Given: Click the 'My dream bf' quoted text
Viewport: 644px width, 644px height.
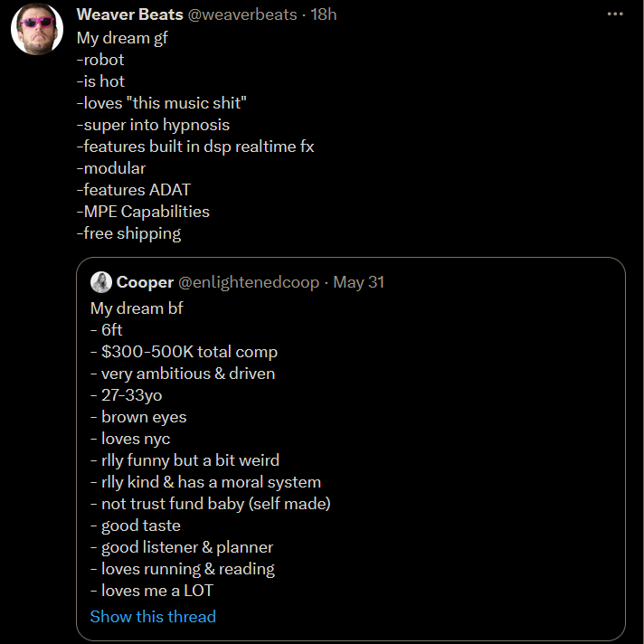Looking at the screenshot, I should click(x=137, y=308).
